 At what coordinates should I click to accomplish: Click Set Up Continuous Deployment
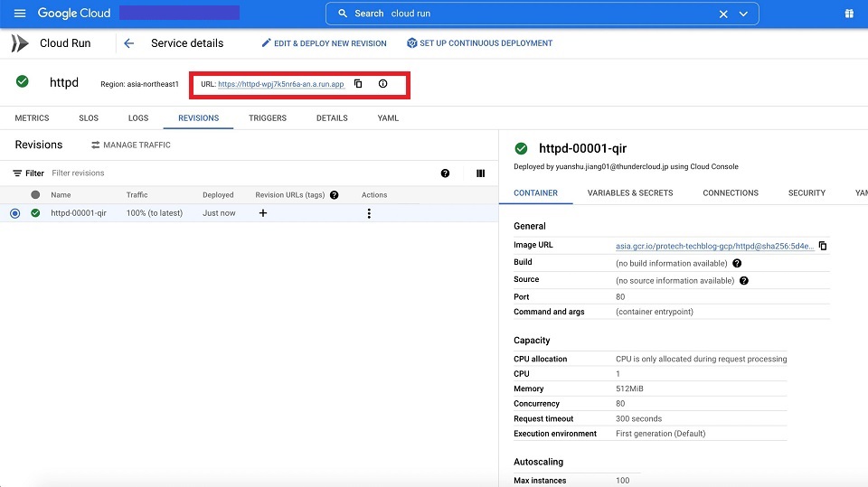479,43
